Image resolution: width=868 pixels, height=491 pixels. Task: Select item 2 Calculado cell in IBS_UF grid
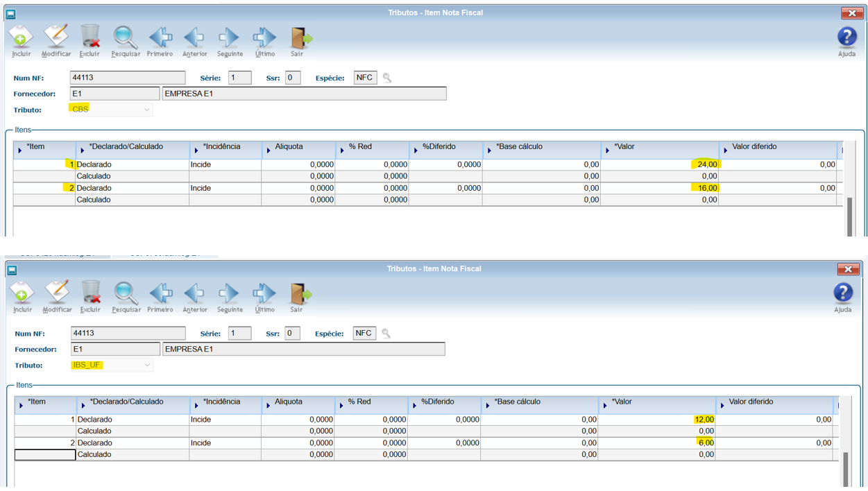pos(132,454)
